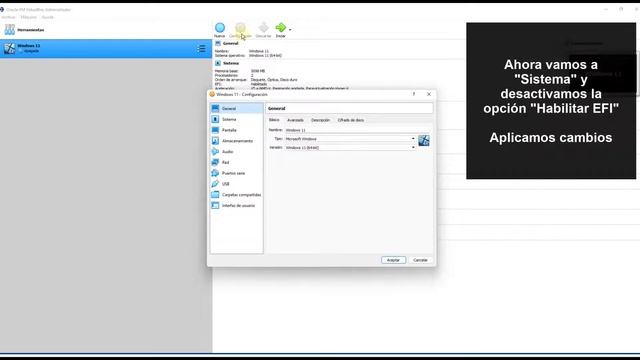Screen dimensions: 640x360
Task: Open the Puertos serie settings category
Action: (x=237, y=173)
